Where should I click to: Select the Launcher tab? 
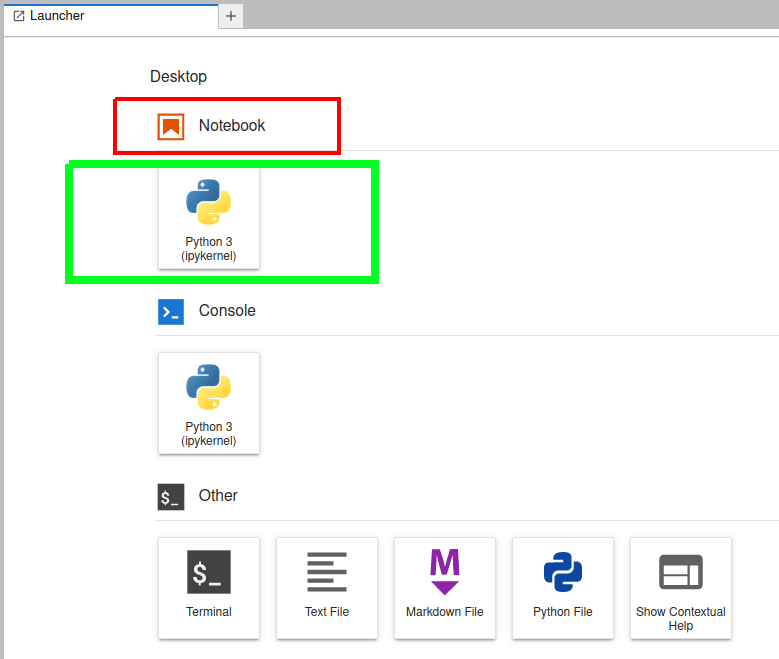[x=57, y=16]
